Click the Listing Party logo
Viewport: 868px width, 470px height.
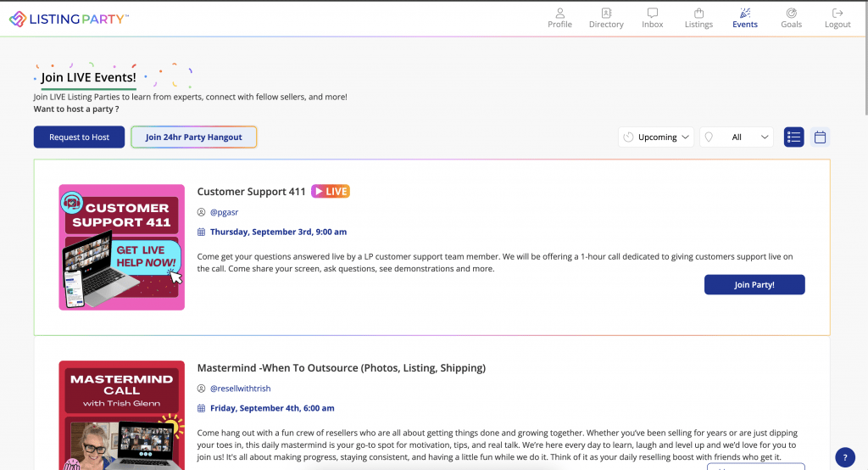70,19
